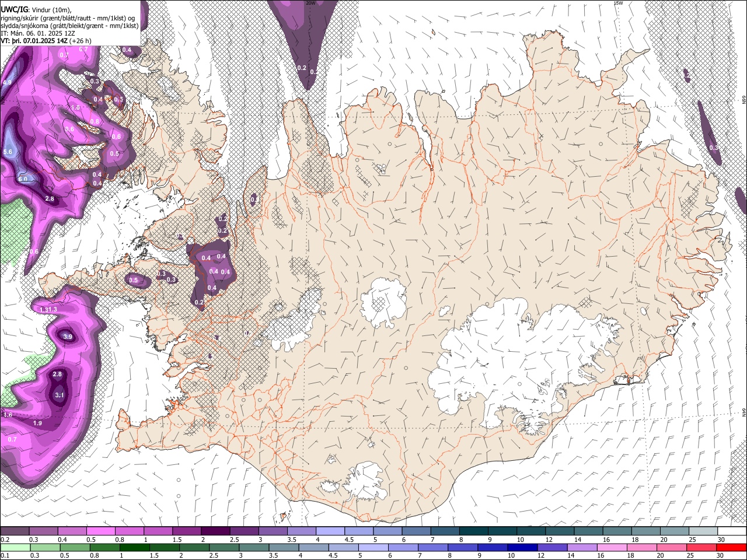Click the pale green 0.1 swatch in the lower legend row
Screen dimensions: 747x560
15,548
